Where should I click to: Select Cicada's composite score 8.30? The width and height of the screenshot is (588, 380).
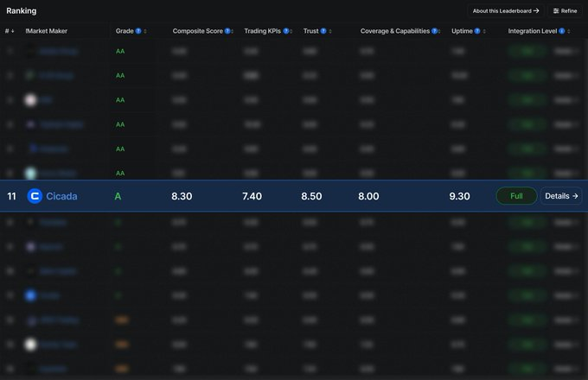[x=182, y=196]
